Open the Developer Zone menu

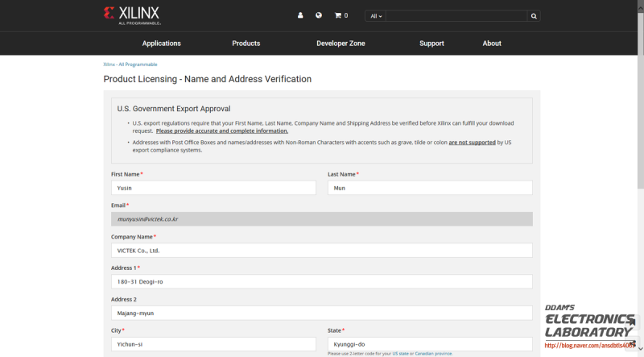point(341,44)
